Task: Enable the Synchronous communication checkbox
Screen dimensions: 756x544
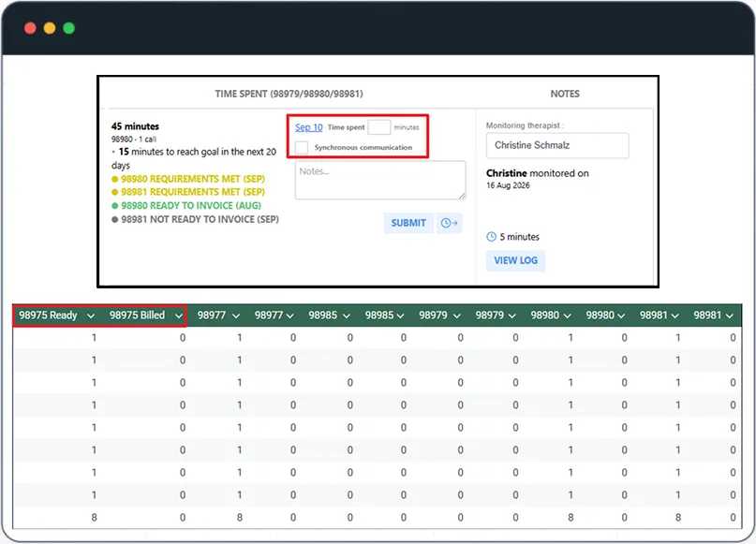Action: [302, 147]
